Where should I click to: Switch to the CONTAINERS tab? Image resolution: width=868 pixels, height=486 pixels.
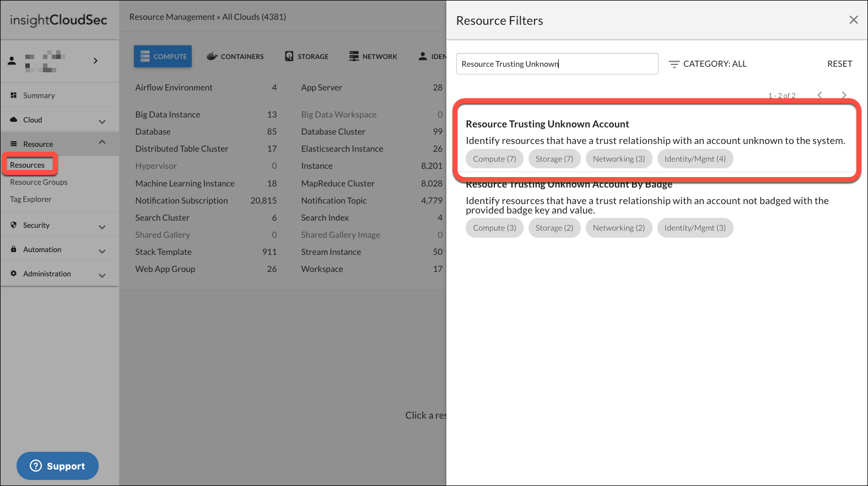pos(235,56)
